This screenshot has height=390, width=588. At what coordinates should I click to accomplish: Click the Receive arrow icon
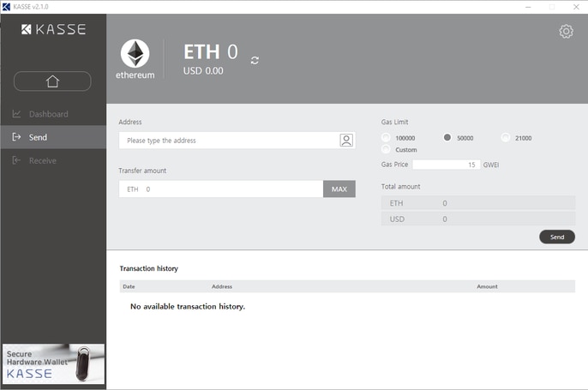tap(16, 160)
